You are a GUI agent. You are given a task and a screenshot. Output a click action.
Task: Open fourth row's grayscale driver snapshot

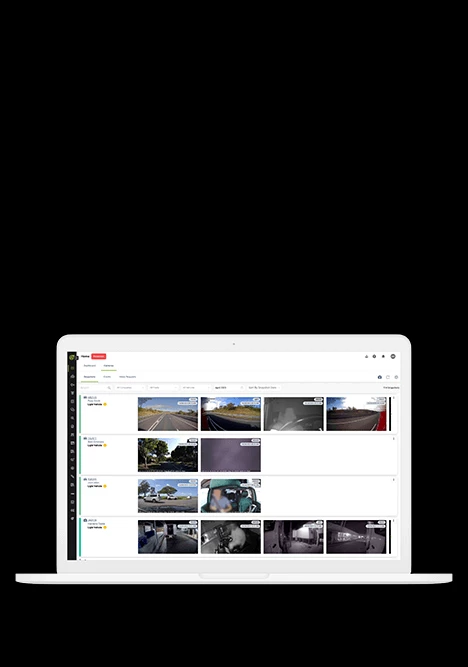[x=231, y=537]
